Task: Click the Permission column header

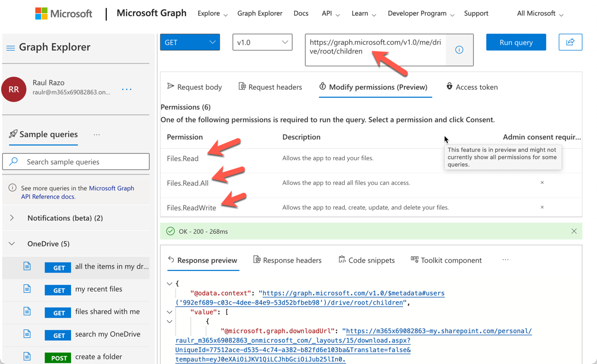Action: coord(184,137)
